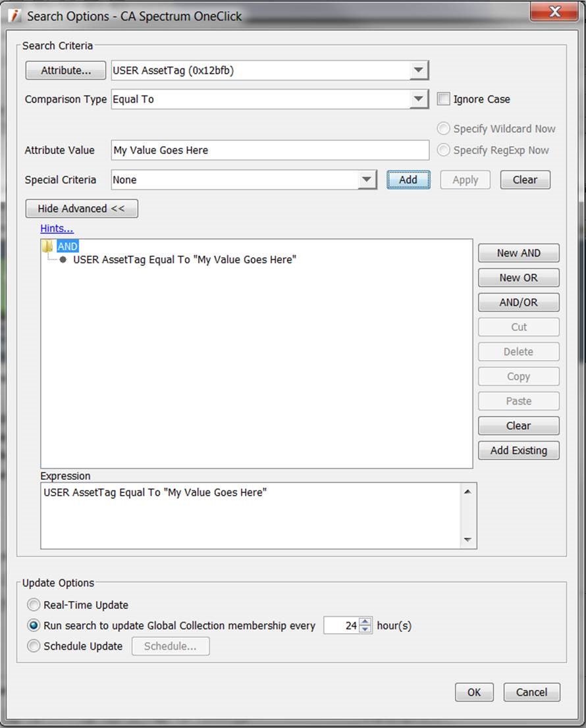This screenshot has width=586, height=728.
Task: Clear the advanced expression tree
Action: pos(518,425)
